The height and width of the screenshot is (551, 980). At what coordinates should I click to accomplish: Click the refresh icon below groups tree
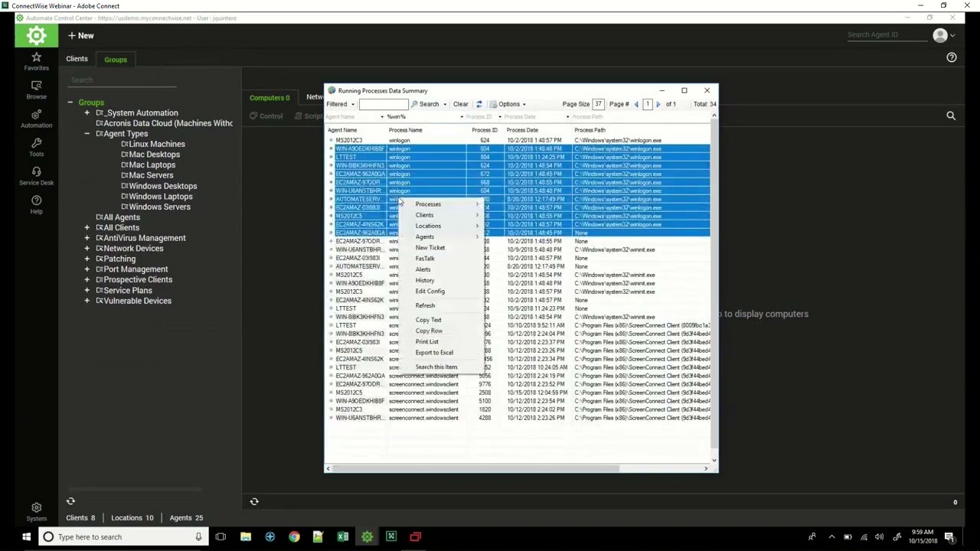click(x=70, y=501)
